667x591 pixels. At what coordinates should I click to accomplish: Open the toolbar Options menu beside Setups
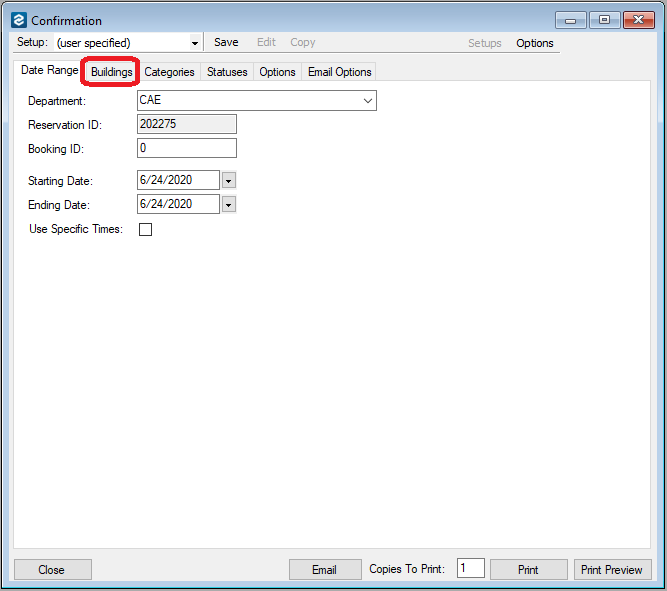pyautogui.click(x=535, y=43)
